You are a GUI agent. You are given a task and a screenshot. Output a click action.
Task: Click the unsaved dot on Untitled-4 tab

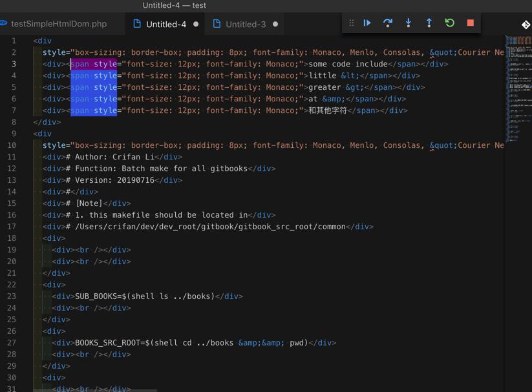pos(196,24)
